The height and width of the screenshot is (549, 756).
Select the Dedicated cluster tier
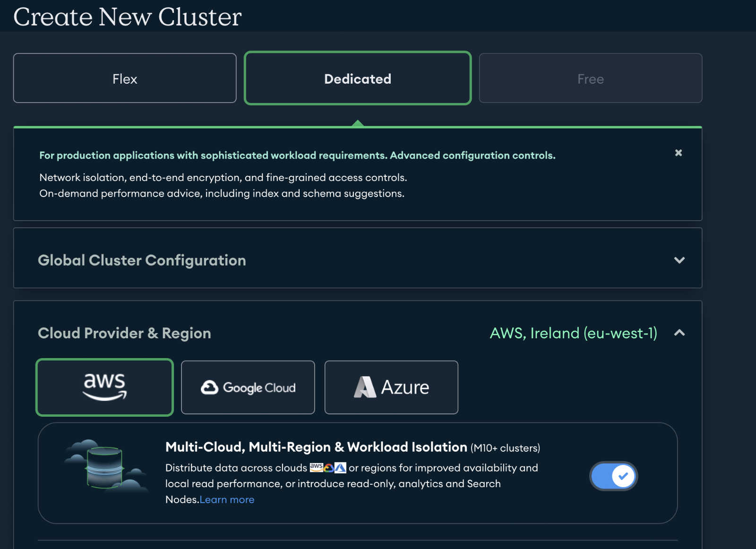tap(358, 78)
